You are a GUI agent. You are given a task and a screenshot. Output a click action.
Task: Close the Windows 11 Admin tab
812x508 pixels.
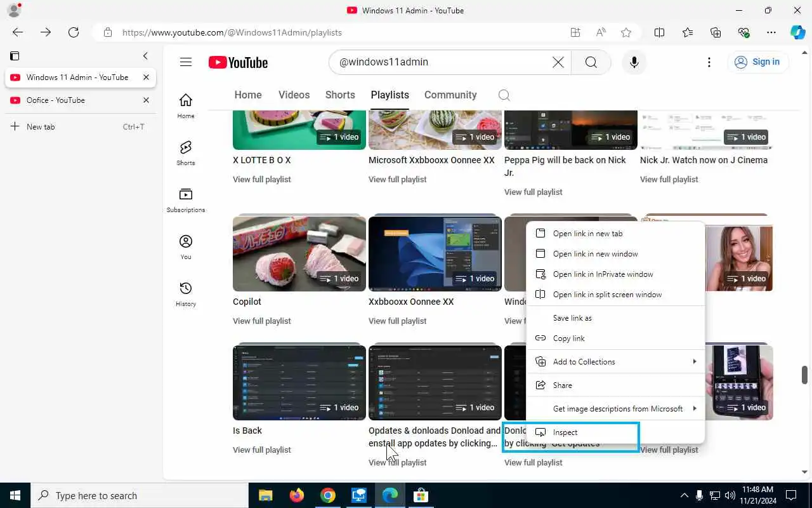coord(146,77)
